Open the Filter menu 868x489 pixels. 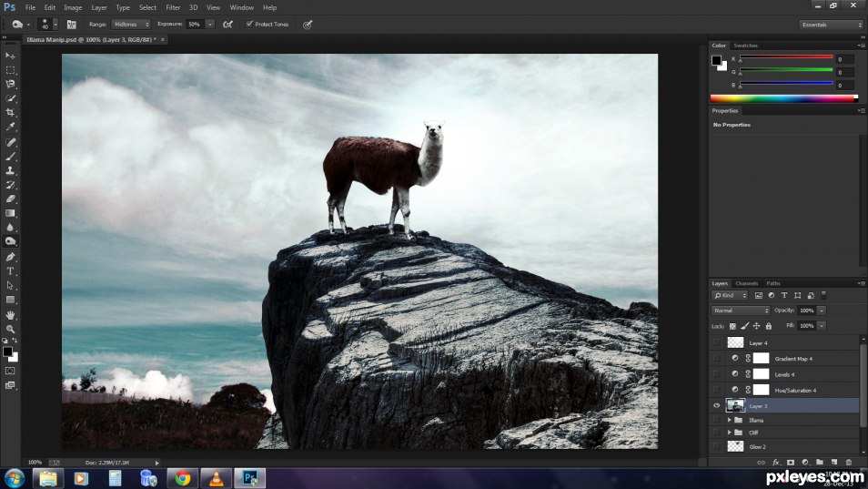pos(173,7)
